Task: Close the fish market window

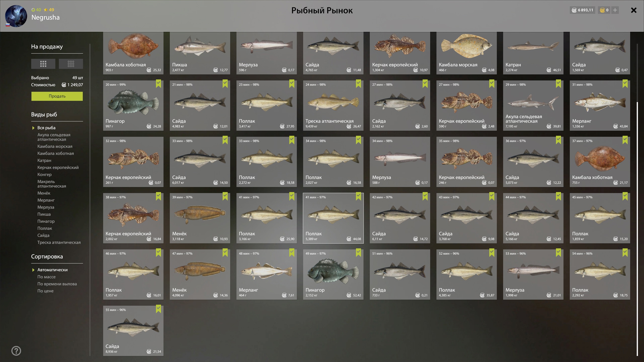Action: 634,10
